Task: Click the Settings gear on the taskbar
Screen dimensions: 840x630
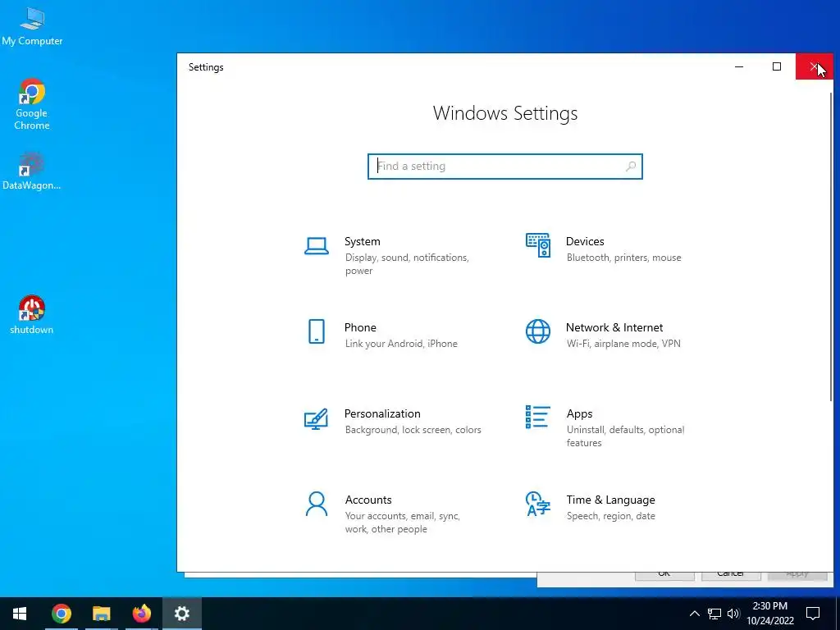Action: point(182,614)
